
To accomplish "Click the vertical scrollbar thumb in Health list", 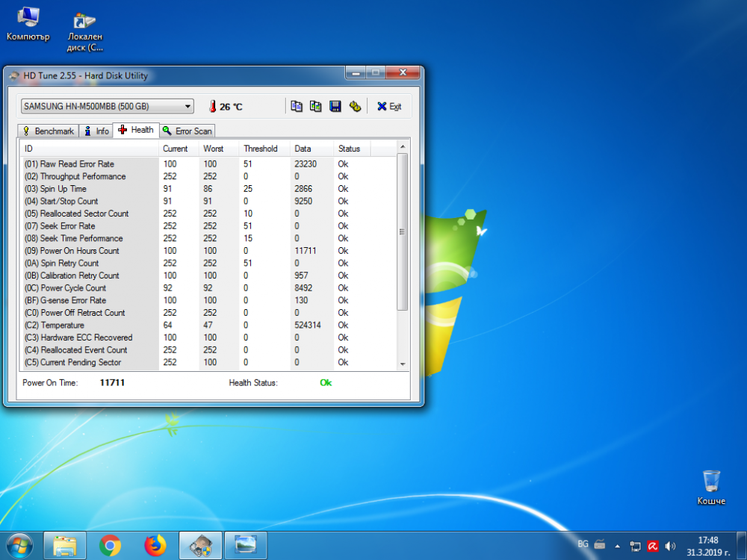I will 403,231.
